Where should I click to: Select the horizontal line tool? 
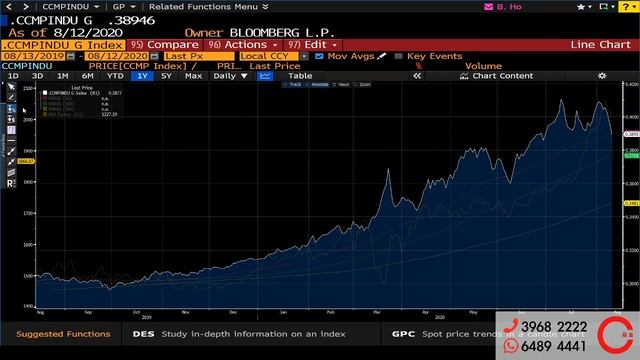pyautogui.click(x=11, y=140)
